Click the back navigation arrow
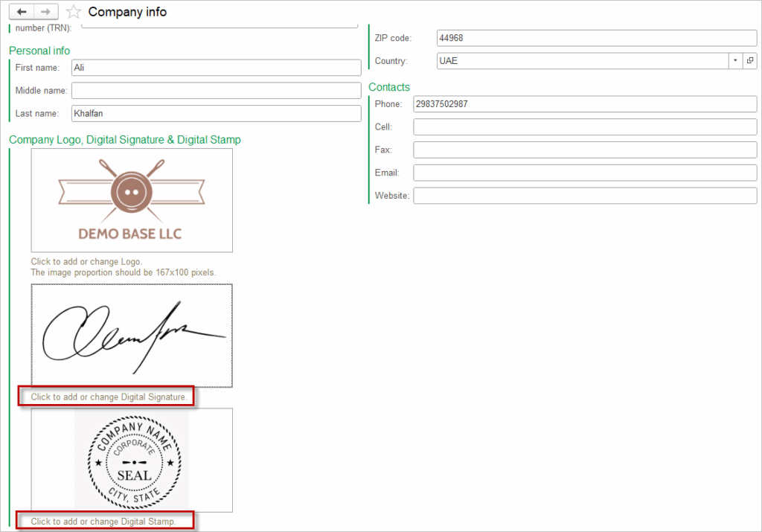This screenshot has height=532, width=762. pyautogui.click(x=22, y=12)
